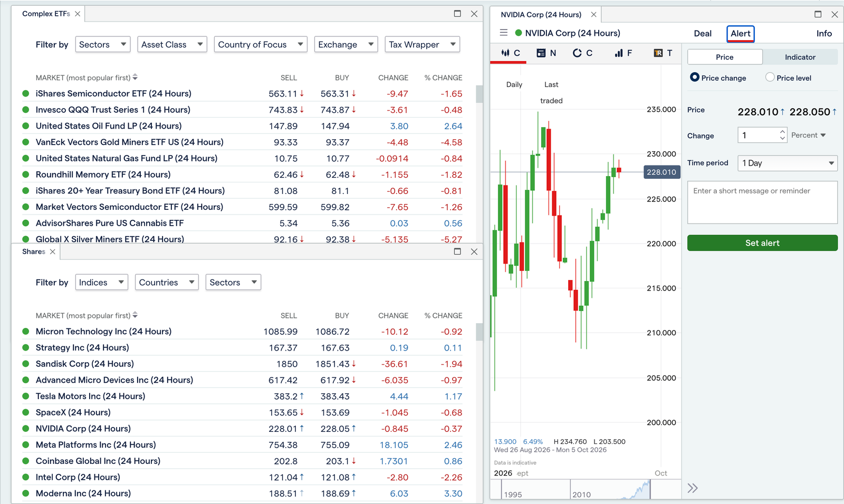Maximize the Shares panel
This screenshot has height=504, width=844.
457,251
